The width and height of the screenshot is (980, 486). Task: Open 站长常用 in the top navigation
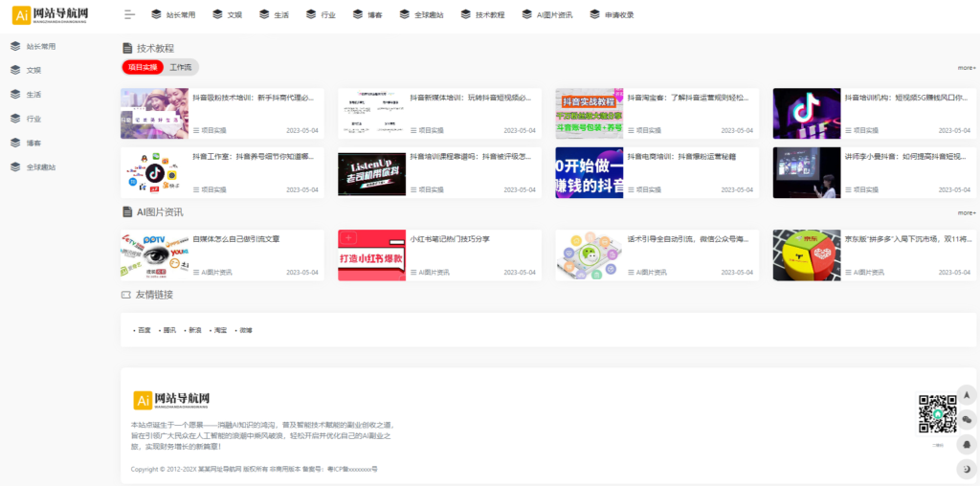(x=173, y=15)
